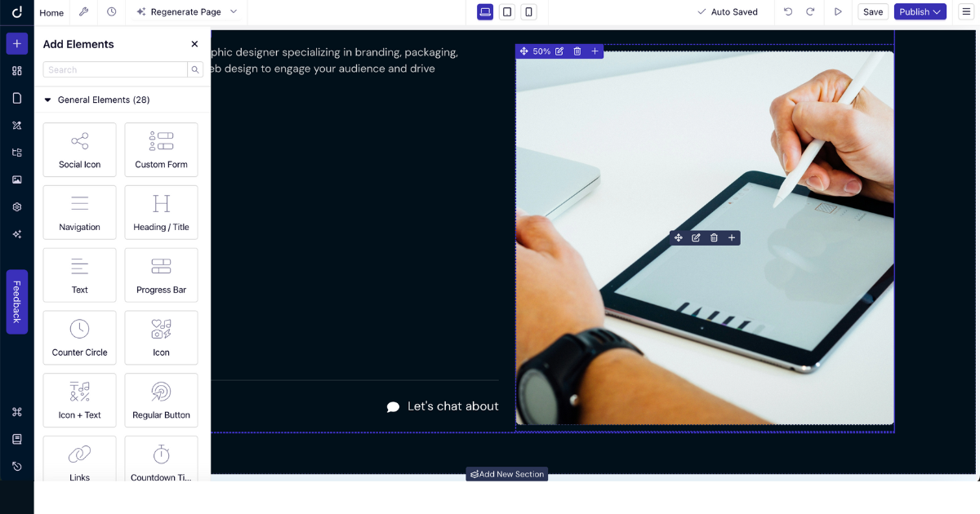980x514 pixels.
Task: Open the design tools crossed-brush sidebar icon
Action: 17,125
